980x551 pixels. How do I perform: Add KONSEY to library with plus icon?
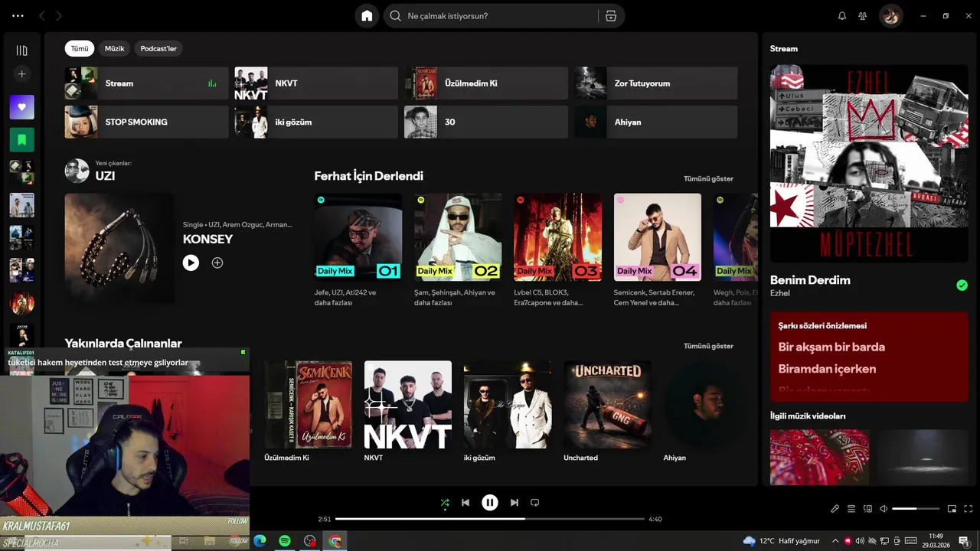click(x=217, y=262)
